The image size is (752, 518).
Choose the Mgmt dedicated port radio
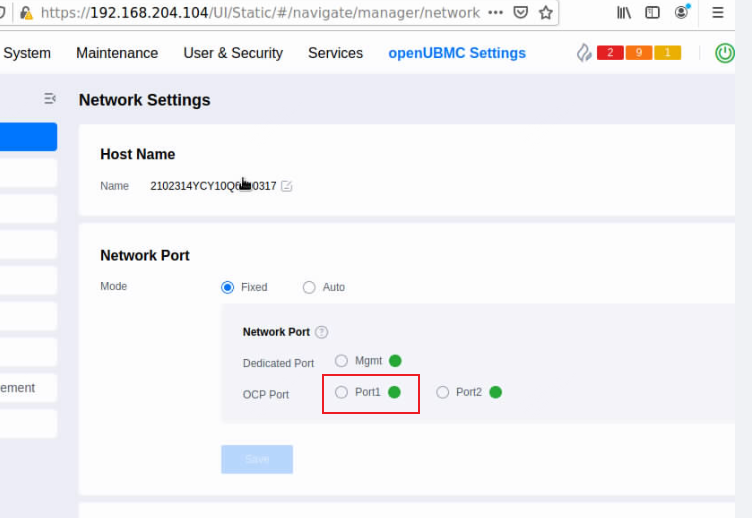tap(342, 361)
